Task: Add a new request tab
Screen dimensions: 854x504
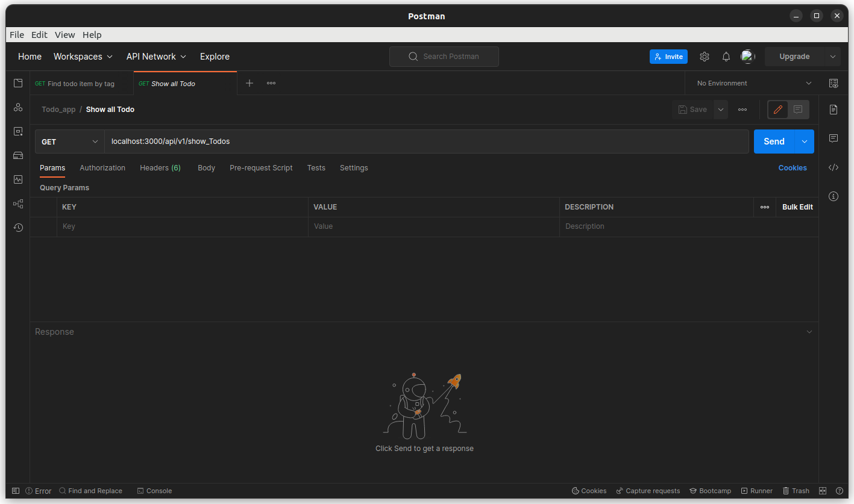Action: [250, 83]
